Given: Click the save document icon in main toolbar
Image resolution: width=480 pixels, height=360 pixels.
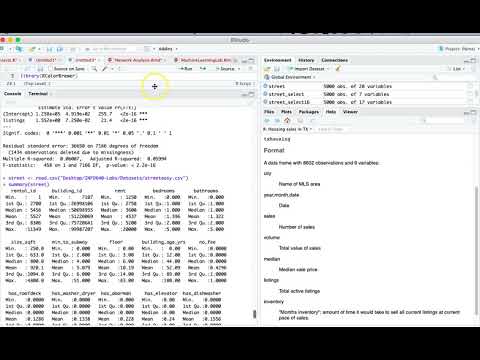Looking at the screenshot, I should [x=50, y=49].
